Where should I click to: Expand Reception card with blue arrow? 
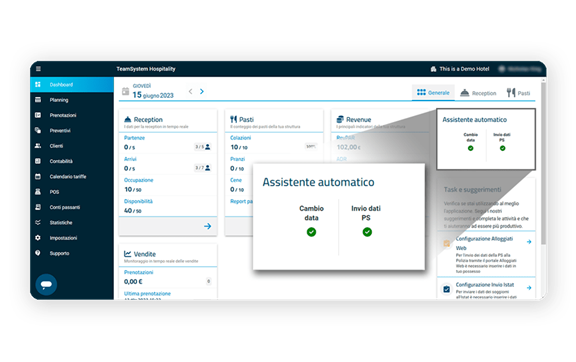point(208,226)
